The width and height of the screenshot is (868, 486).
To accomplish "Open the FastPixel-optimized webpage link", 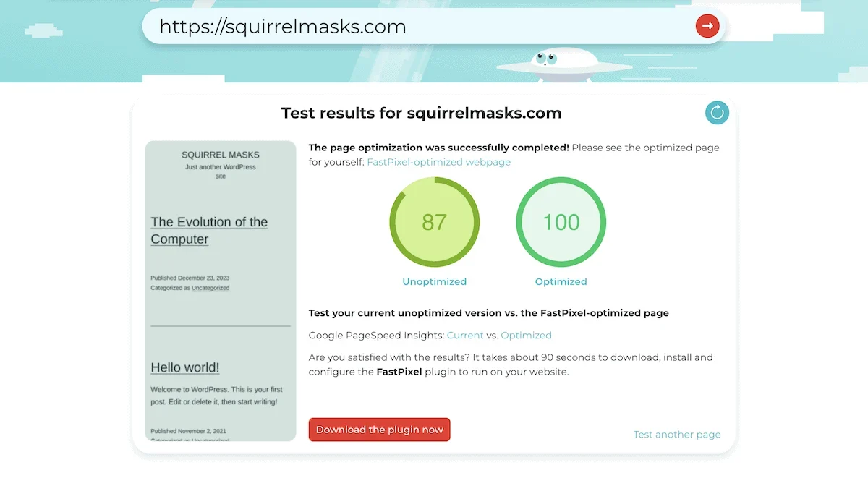I will pos(438,162).
